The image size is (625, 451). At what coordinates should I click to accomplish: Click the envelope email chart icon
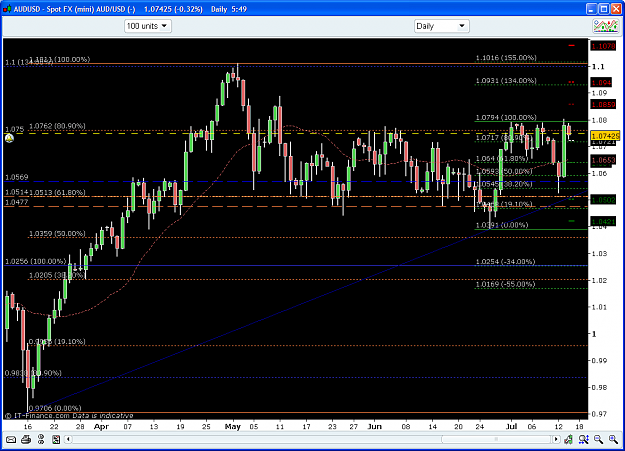[x=11, y=439]
